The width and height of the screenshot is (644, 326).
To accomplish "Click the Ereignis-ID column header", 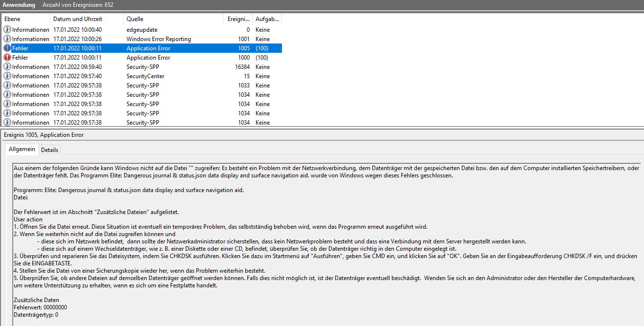I will pos(238,19).
